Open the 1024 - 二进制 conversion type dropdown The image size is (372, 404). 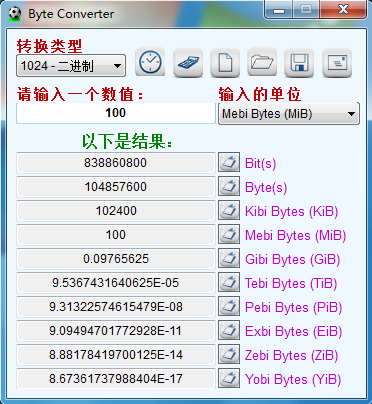[71, 66]
